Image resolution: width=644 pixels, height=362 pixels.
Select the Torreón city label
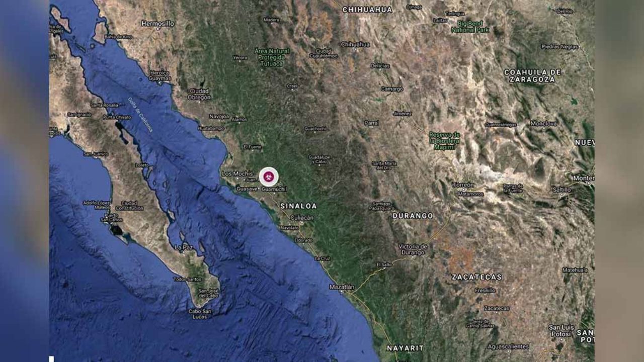[463, 185]
